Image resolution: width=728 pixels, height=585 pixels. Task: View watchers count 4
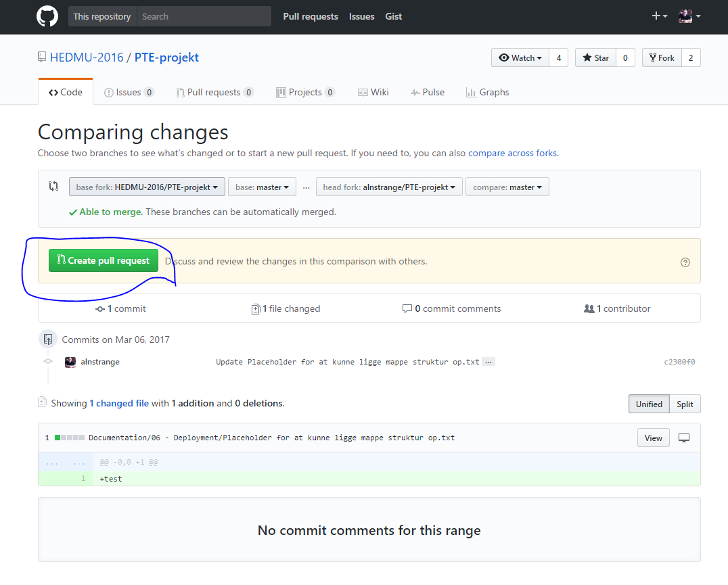[x=559, y=57]
